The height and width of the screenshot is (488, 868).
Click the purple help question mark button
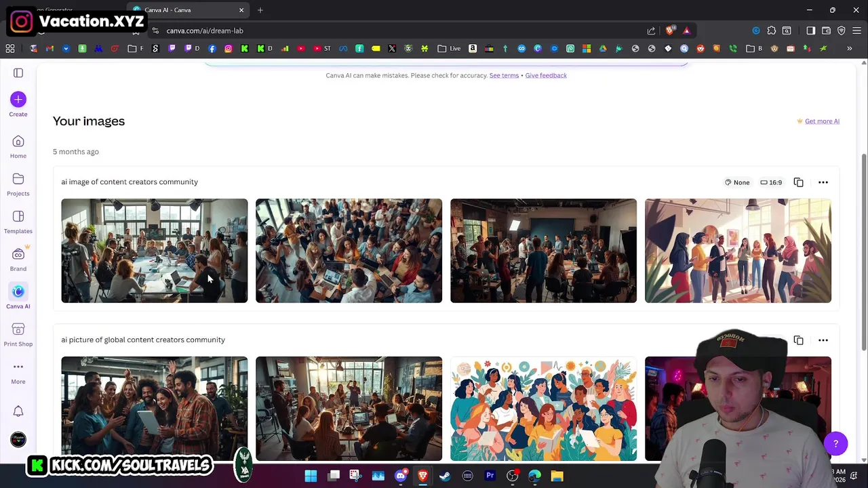[x=835, y=444]
